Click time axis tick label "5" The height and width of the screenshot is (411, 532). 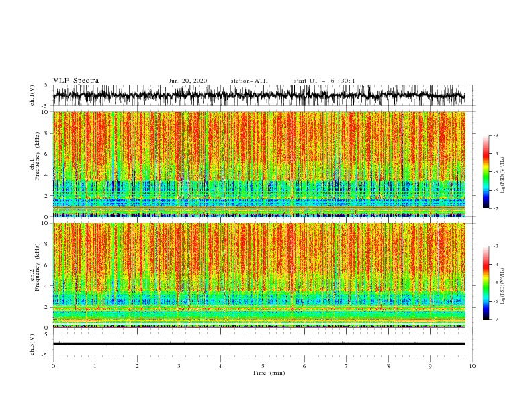tap(263, 366)
